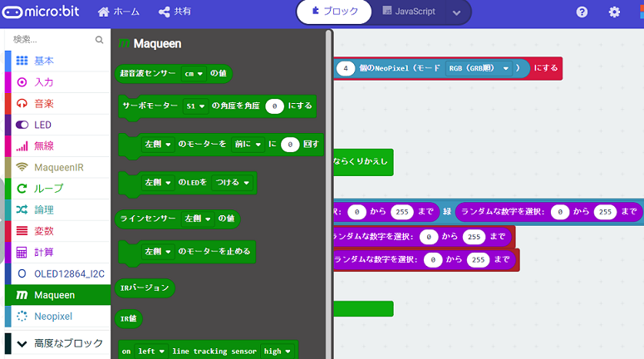Screen dimensions: 644x359
Task: Expand 高度なブロック advanced section
Action: tap(57, 343)
